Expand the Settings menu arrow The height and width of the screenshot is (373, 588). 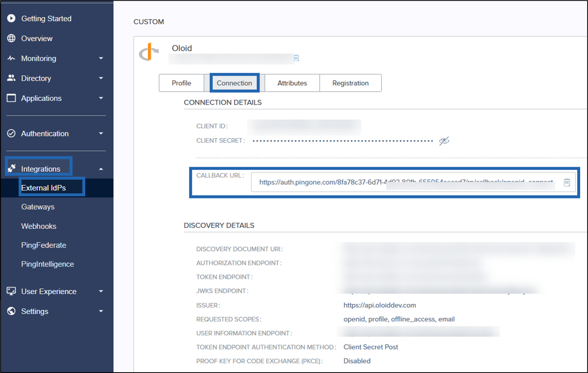coord(101,311)
